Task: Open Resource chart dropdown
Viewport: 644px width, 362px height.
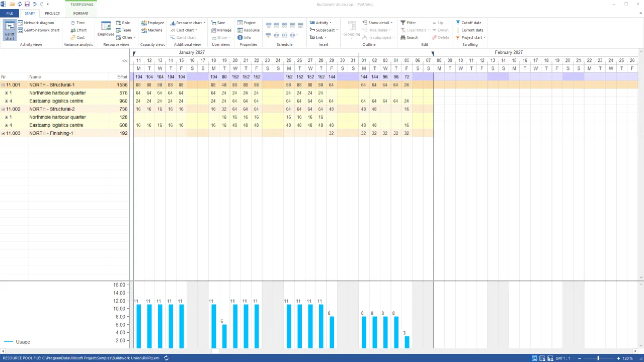Action: coord(187,23)
